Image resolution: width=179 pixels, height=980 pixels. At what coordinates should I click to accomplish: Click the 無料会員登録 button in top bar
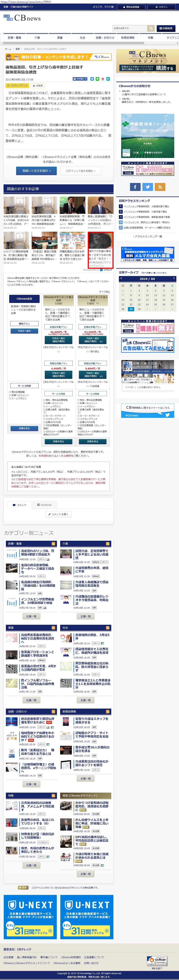coord(131,7)
